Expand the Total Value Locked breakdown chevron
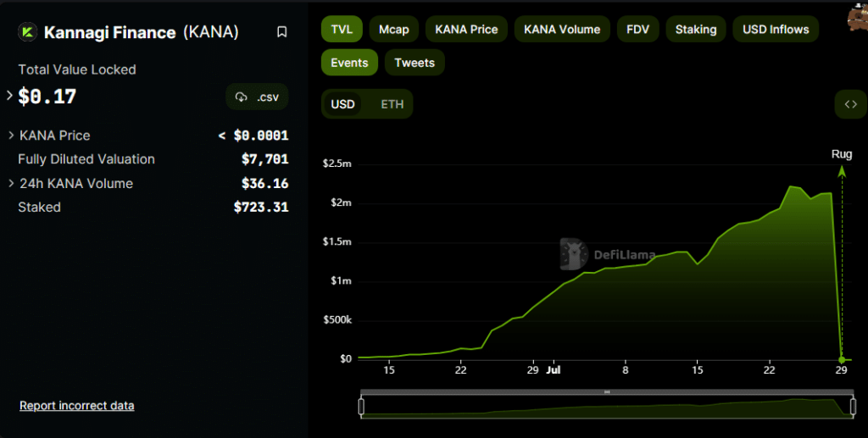The width and height of the screenshot is (868, 438). (9, 96)
